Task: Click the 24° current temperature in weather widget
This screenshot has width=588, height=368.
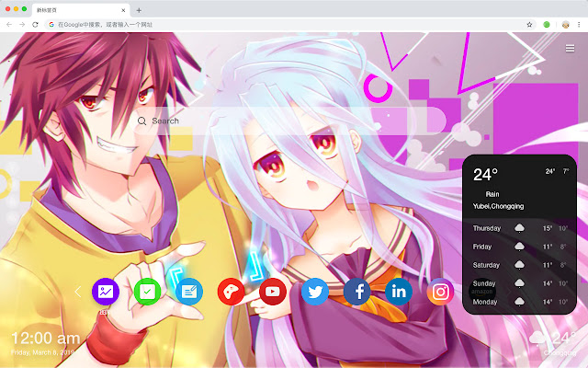Action: 485,175
